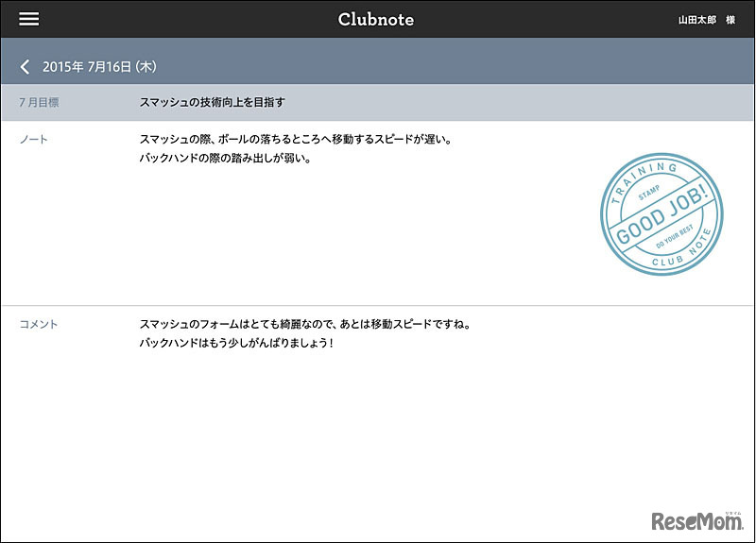Open user account 山田太郎 様
The height and width of the screenshot is (543, 756).
706,20
